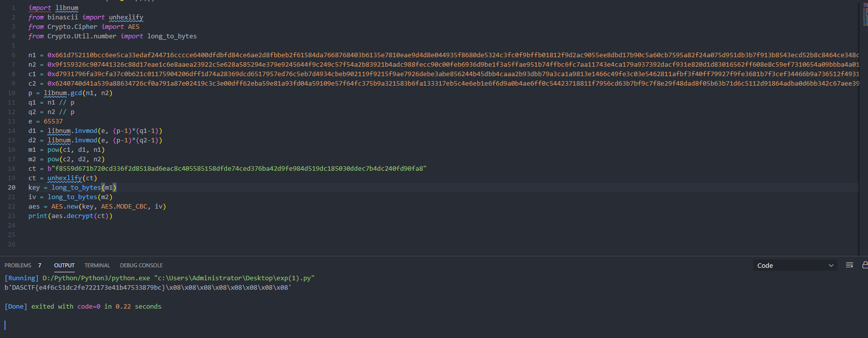The width and height of the screenshot is (868, 338).
Task: Click gutter line number 20
Action: click(11, 188)
